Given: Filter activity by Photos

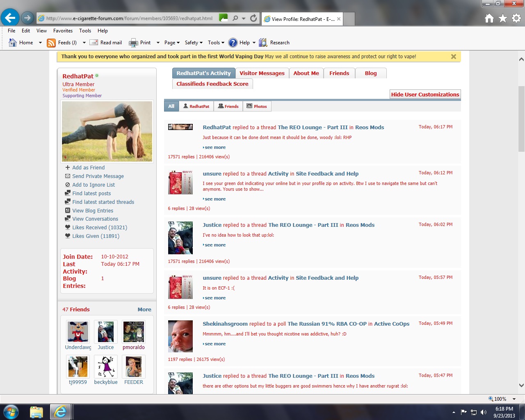Looking at the screenshot, I should tap(257, 106).
